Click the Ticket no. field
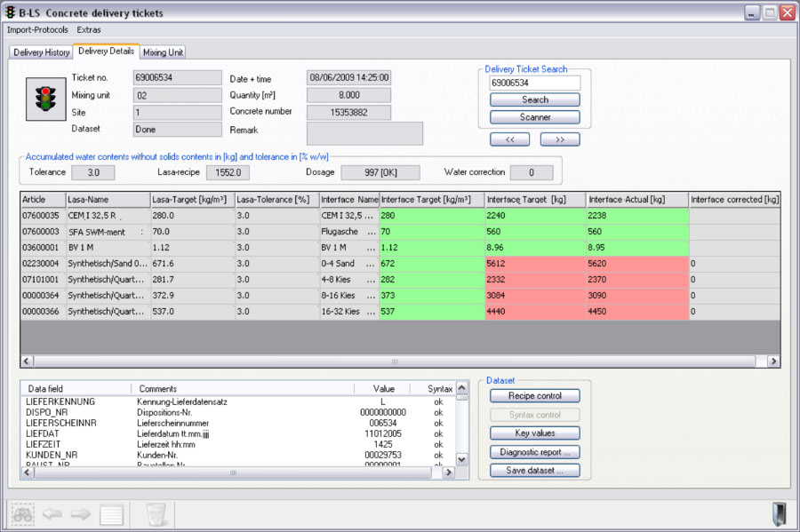This screenshot has width=800, height=532. [178, 77]
